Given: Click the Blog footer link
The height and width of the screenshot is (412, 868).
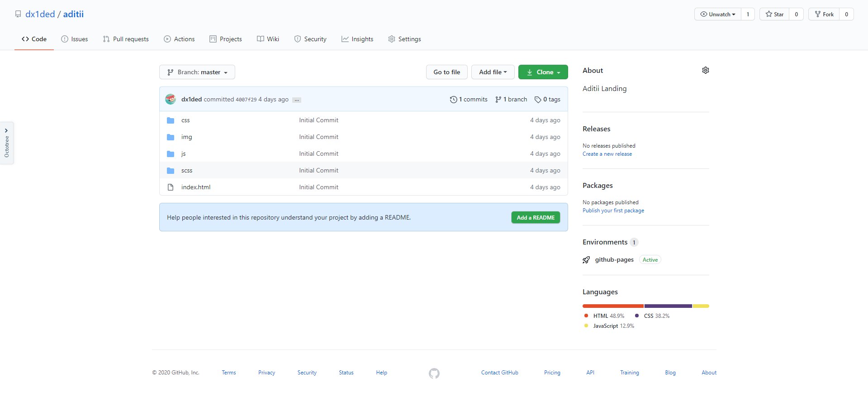Looking at the screenshot, I should 670,373.
